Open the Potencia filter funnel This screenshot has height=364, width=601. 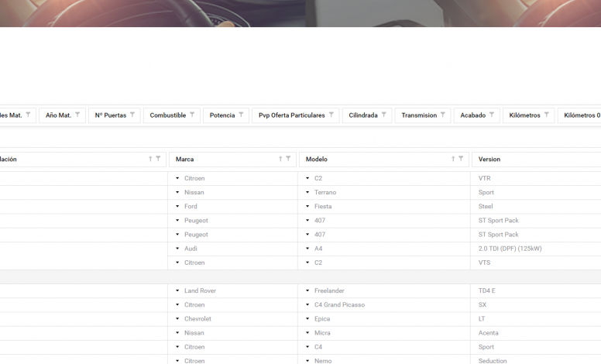click(x=241, y=115)
